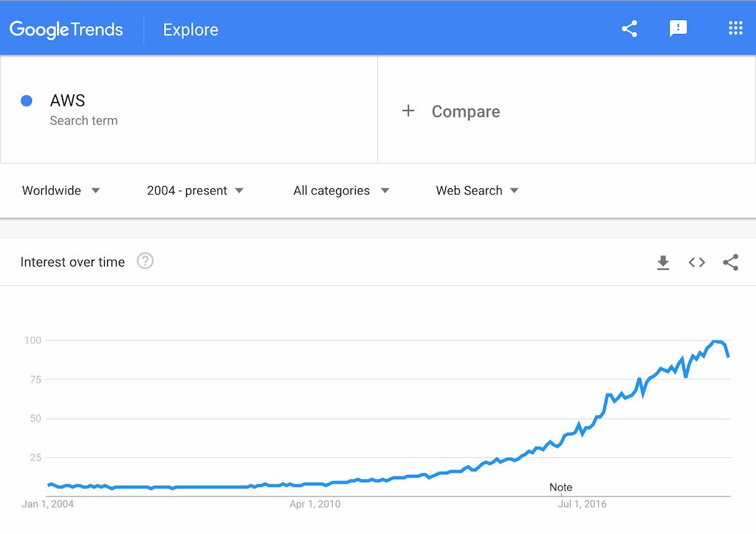Viewport: 756px width, 534px height.
Task: Download the interest over time data
Action: click(x=662, y=262)
